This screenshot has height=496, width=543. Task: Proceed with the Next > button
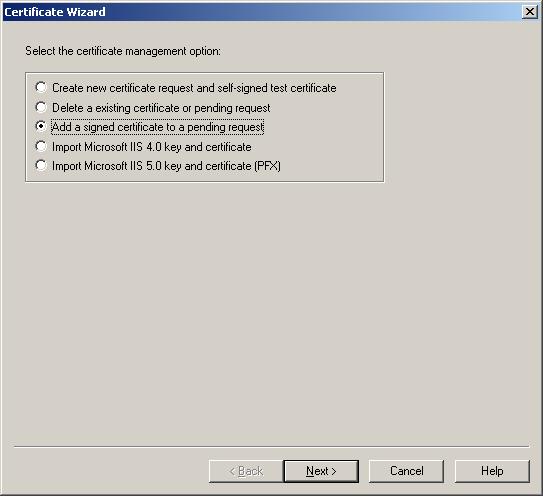point(321,471)
